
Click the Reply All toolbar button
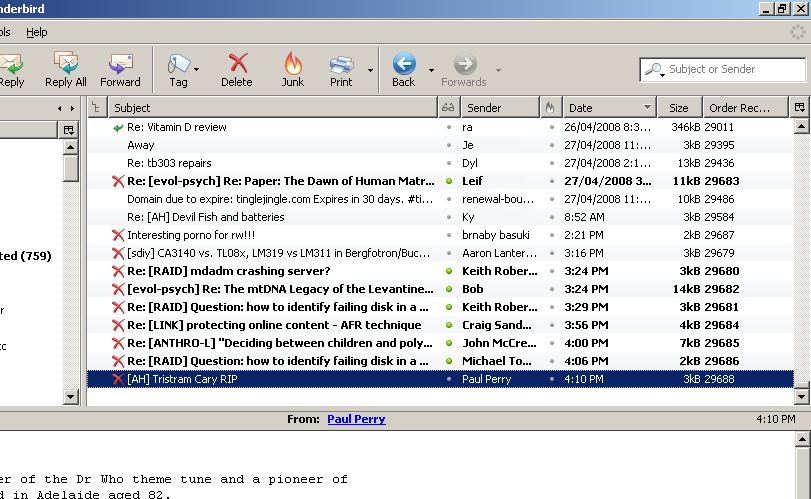point(66,70)
